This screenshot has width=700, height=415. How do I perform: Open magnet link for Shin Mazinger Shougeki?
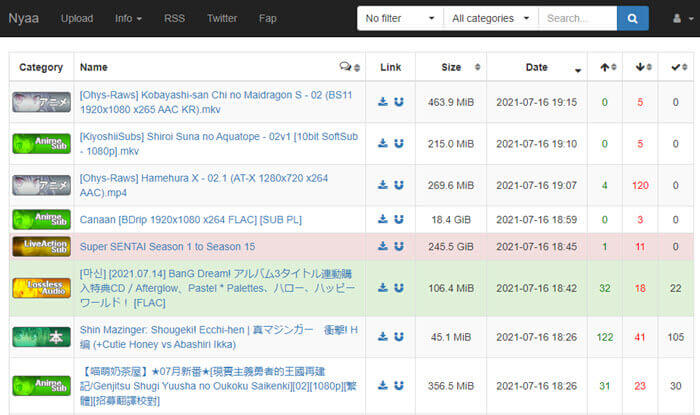pos(399,336)
